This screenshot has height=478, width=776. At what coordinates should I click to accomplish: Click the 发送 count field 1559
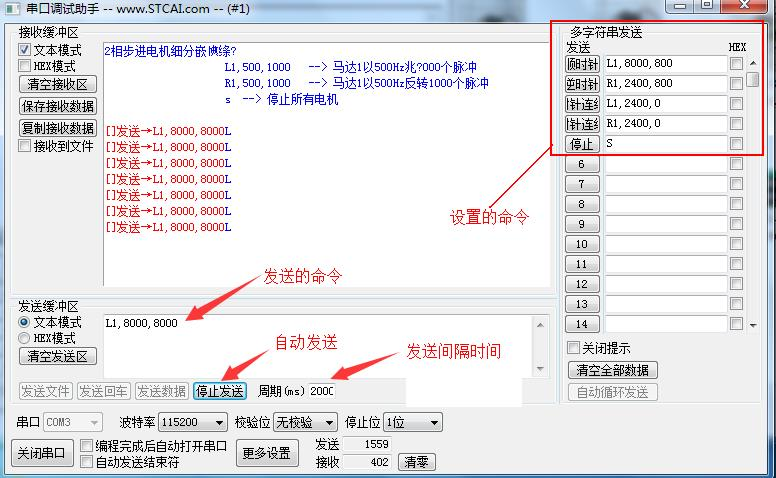(x=367, y=444)
